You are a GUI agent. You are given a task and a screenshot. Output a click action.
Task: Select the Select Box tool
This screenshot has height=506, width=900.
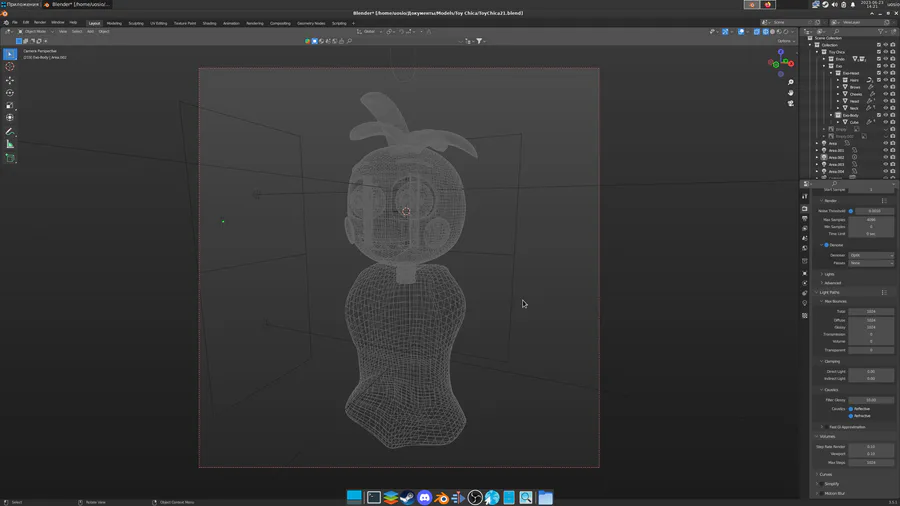pyautogui.click(x=10, y=54)
